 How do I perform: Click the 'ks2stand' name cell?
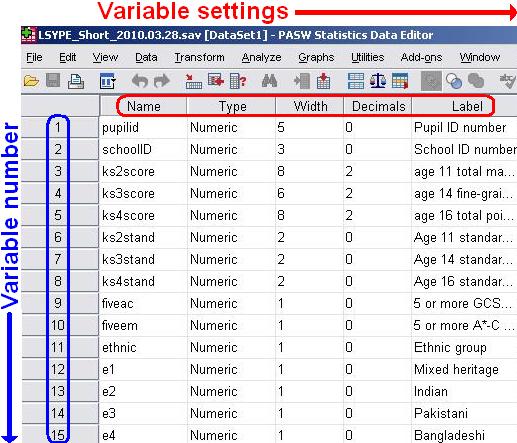[x=143, y=237]
